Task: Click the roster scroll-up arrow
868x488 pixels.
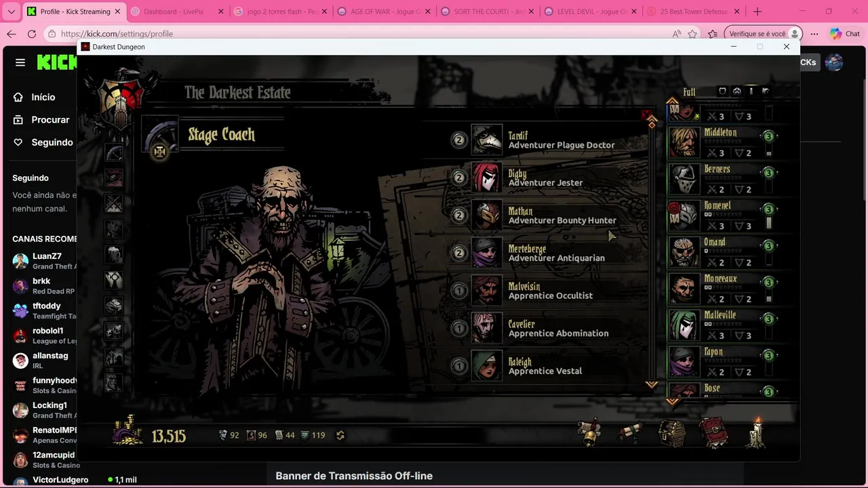Action: click(x=672, y=101)
